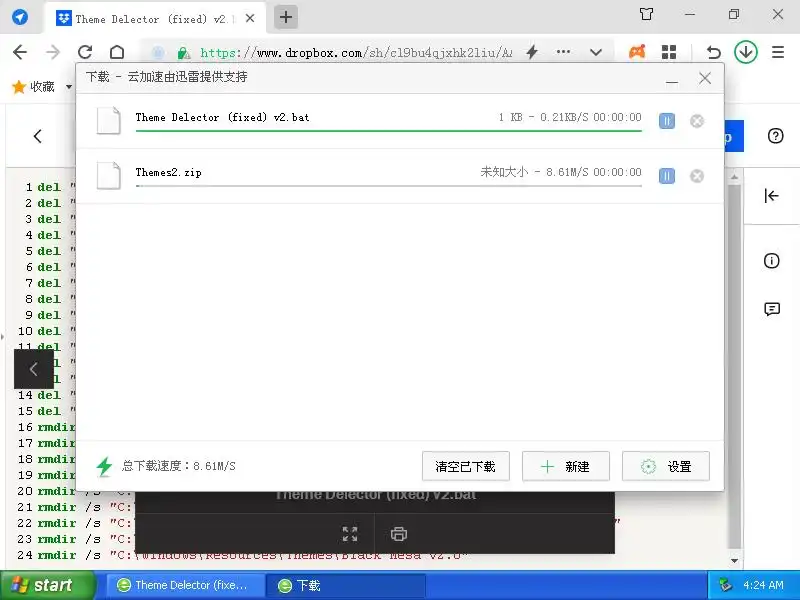Viewport: 800px width, 600px height.
Task: Collapse the Dropbox right sidebar panel
Action: 771,196
